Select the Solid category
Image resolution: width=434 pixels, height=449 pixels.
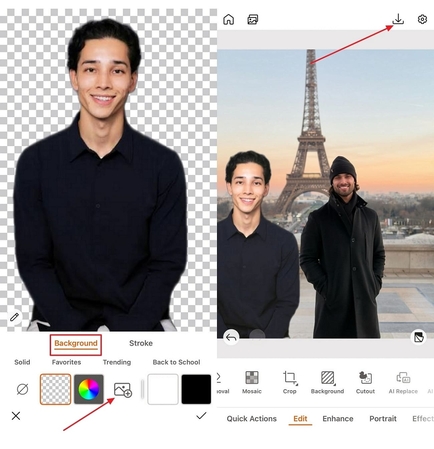point(22,362)
